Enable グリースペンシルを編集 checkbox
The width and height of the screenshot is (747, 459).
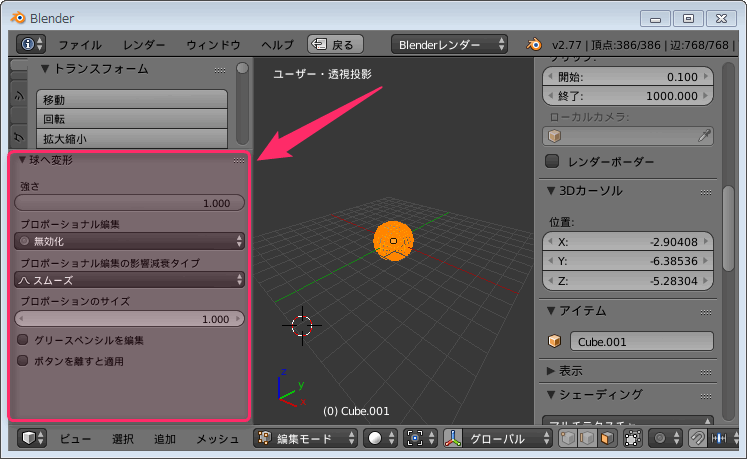click(x=22, y=339)
